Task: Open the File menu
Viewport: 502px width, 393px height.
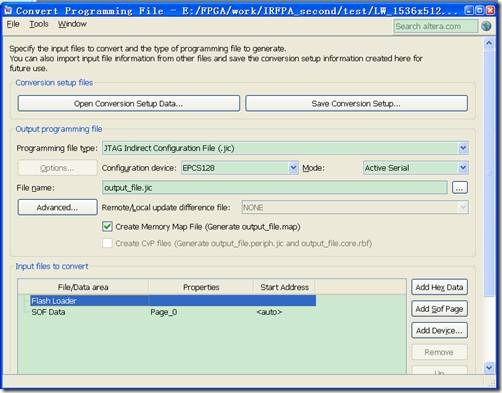Action: coord(13,24)
